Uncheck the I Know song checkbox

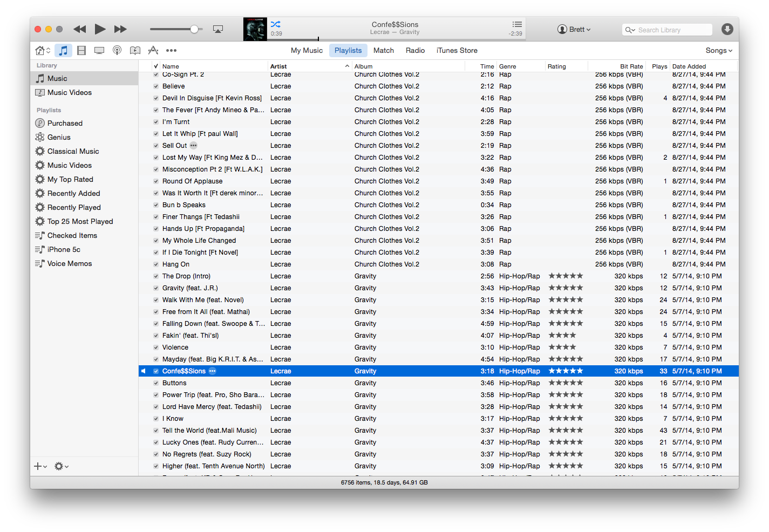156,419
